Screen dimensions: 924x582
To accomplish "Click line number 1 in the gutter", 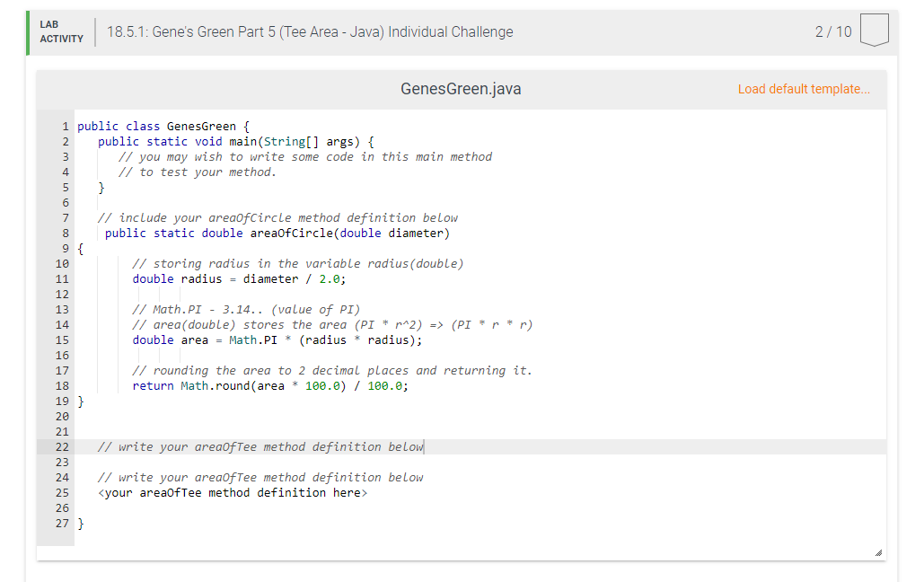I will (65, 126).
